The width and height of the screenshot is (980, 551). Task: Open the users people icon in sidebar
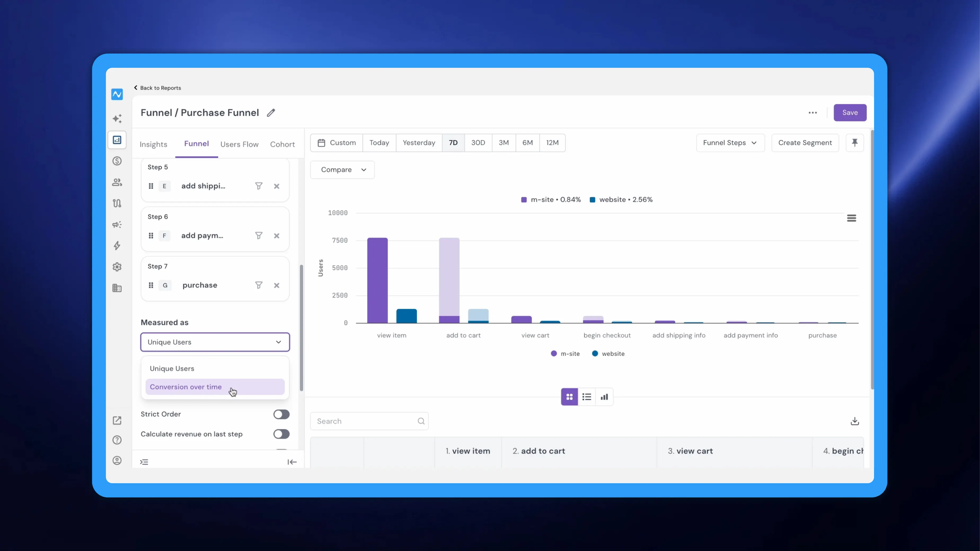point(117,182)
